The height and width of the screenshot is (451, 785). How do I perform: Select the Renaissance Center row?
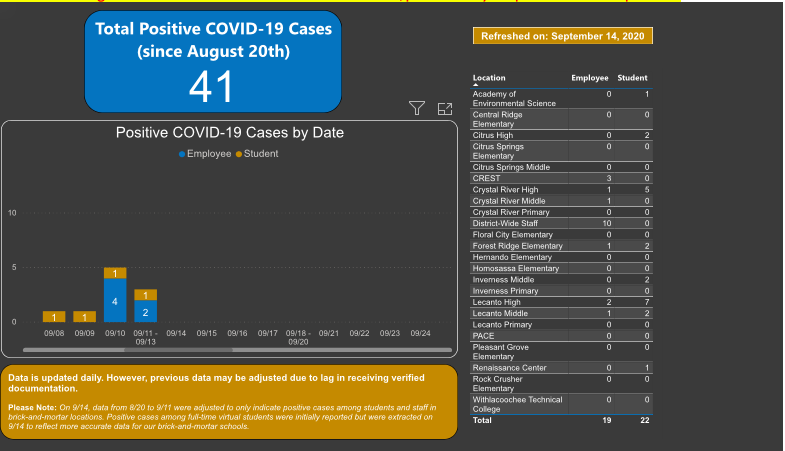tap(562, 368)
